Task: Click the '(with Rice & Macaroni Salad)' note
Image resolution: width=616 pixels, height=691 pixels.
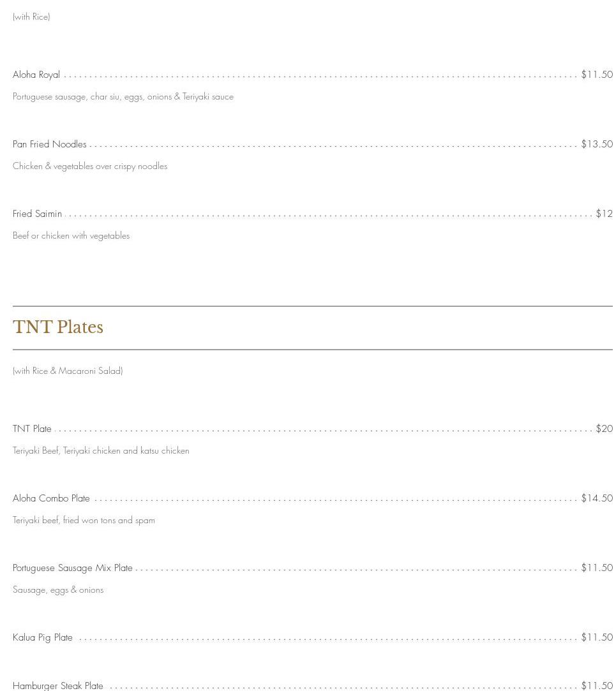Action: click(x=68, y=371)
